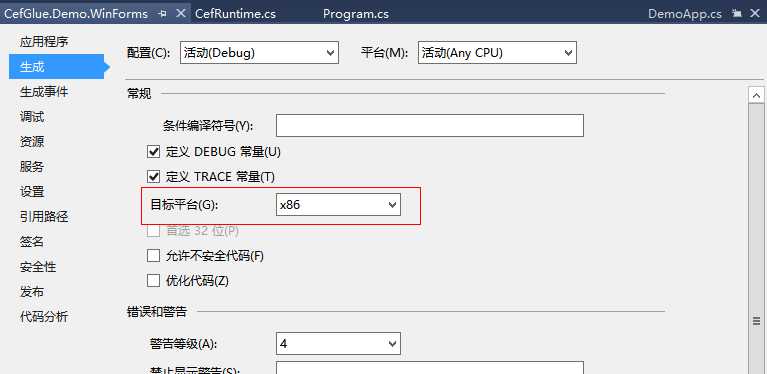Open the 代码分析 page
767x374 pixels.
pyautogui.click(x=44, y=317)
